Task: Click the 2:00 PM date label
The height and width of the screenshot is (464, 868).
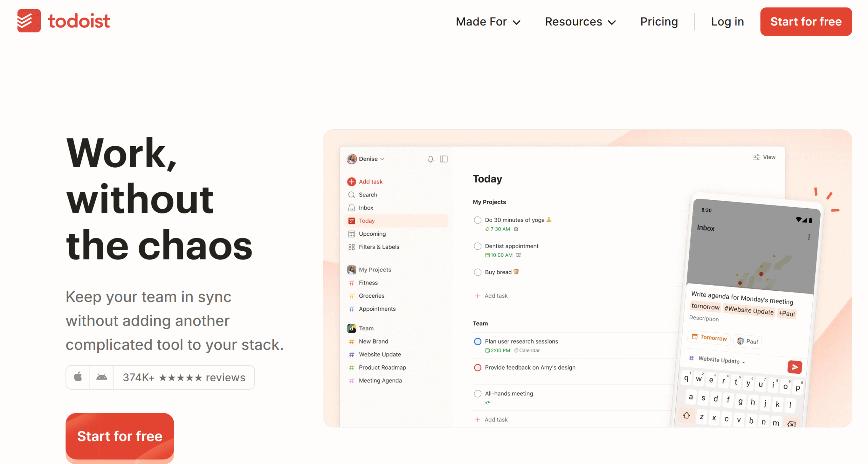Action: coord(497,350)
